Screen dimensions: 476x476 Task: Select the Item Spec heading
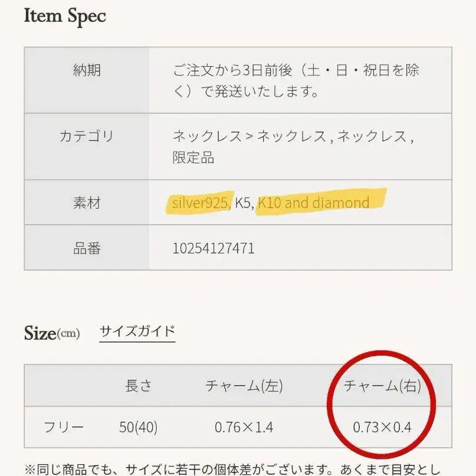(x=65, y=16)
